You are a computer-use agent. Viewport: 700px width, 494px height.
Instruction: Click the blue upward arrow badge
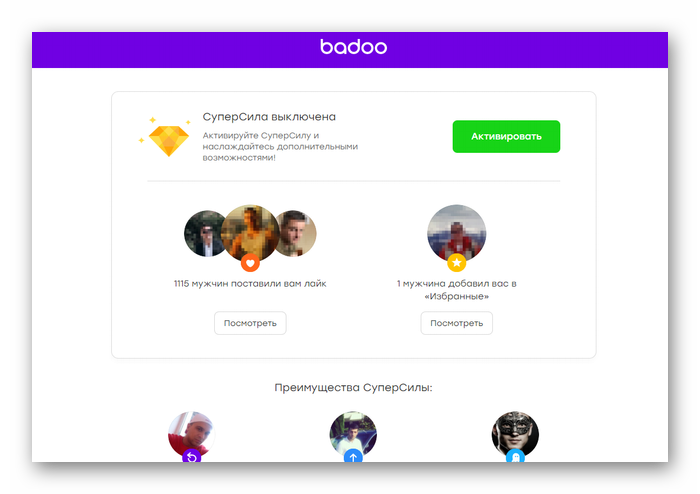click(353, 456)
